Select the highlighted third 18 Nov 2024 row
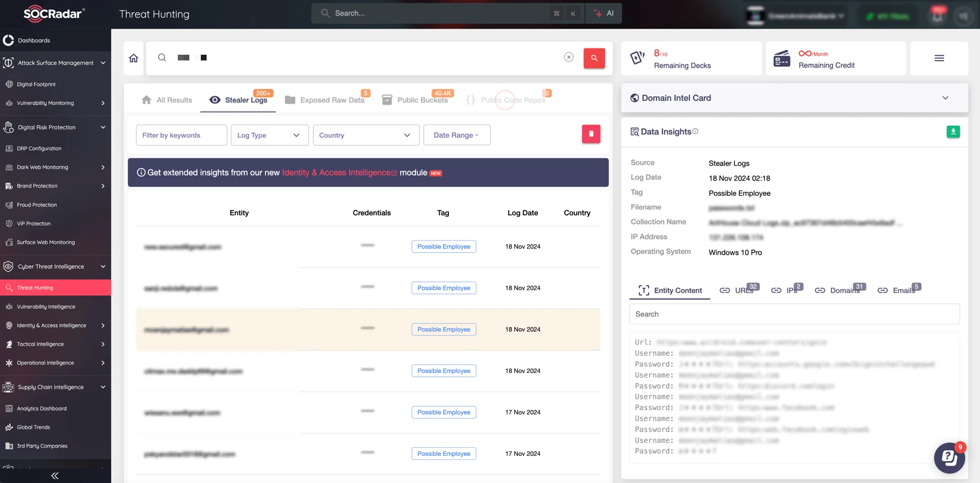Image resolution: width=980 pixels, height=483 pixels. pos(368,329)
